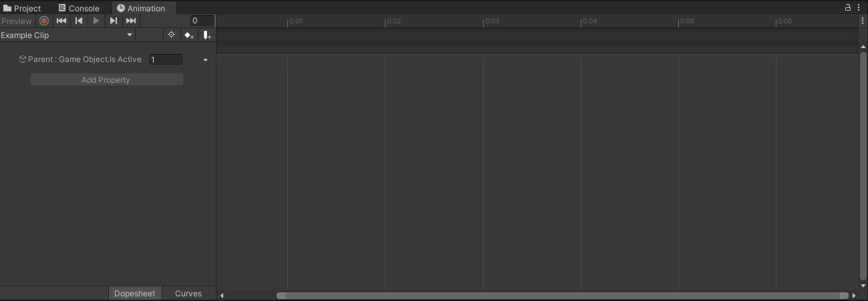Open property context menu dot for Is Active

click(x=205, y=59)
